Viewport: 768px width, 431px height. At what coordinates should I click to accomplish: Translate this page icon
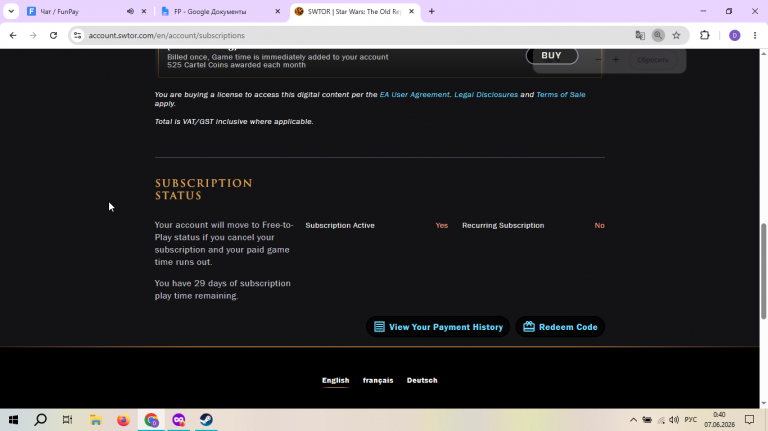click(640, 35)
